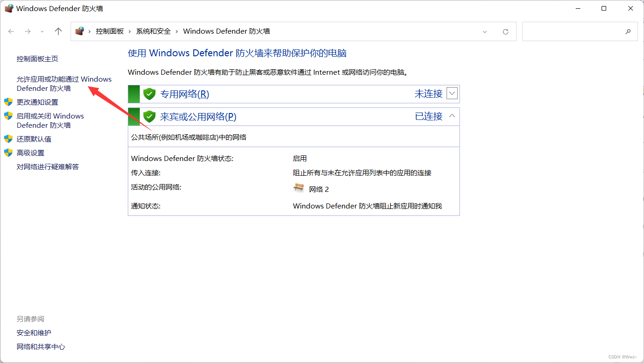Open 安全和维护 link
This screenshot has width=644, height=363.
(34, 333)
